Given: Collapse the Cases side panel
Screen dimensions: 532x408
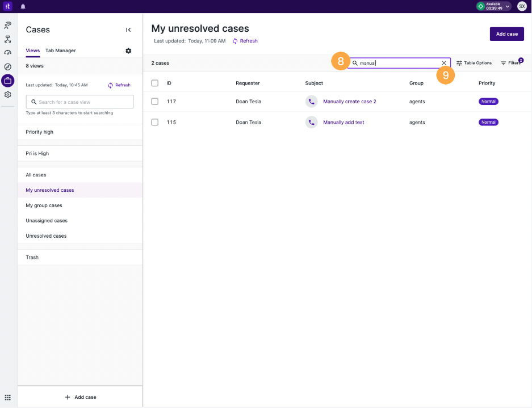Looking at the screenshot, I should (128, 30).
